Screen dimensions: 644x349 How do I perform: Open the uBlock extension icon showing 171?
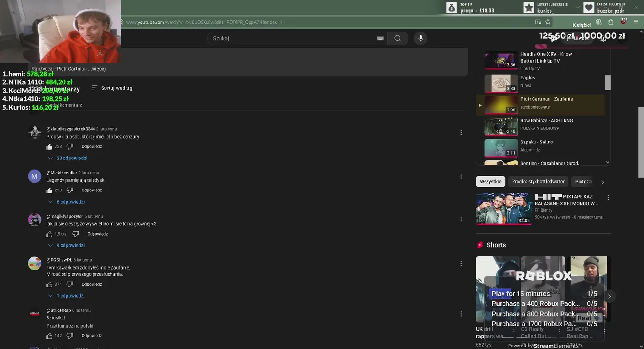pos(623,21)
